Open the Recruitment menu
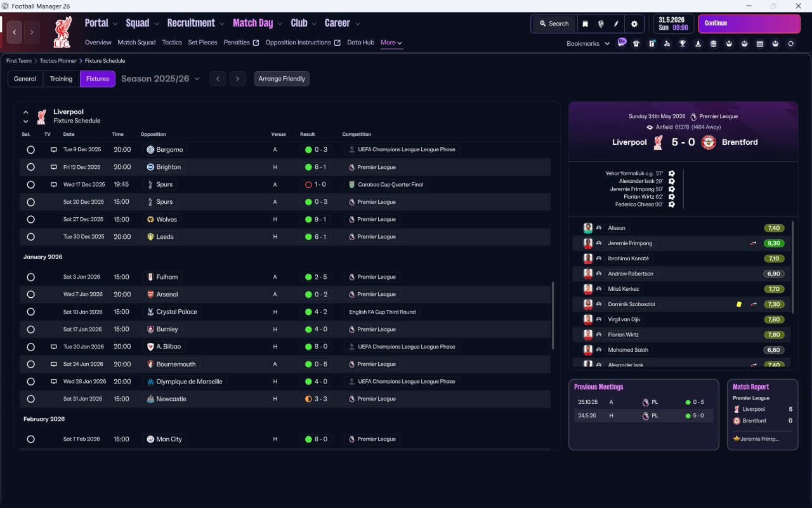 pyautogui.click(x=195, y=23)
